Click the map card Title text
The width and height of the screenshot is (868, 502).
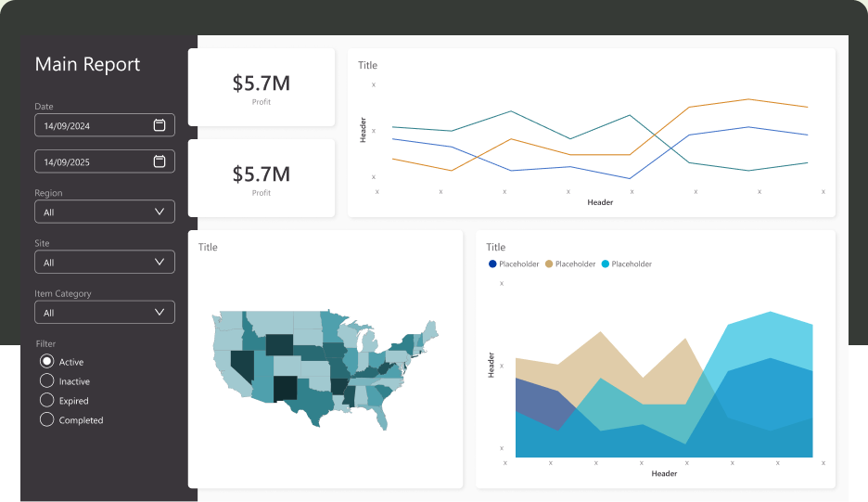tap(208, 247)
